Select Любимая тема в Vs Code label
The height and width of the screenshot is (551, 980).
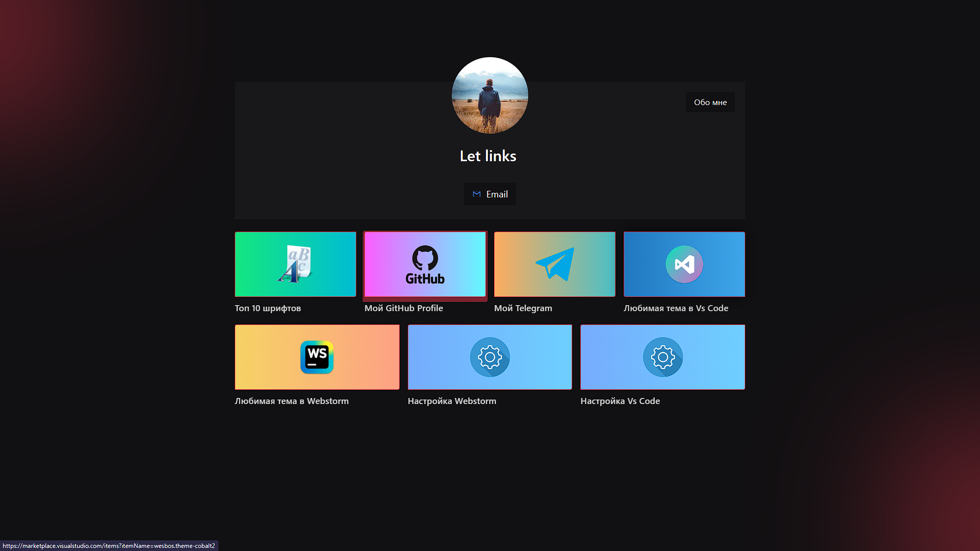[676, 308]
